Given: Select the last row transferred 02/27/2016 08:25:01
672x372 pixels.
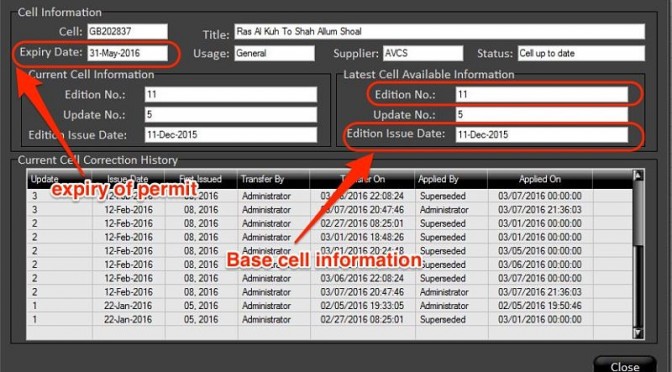Looking at the screenshot, I should click(330, 319).
